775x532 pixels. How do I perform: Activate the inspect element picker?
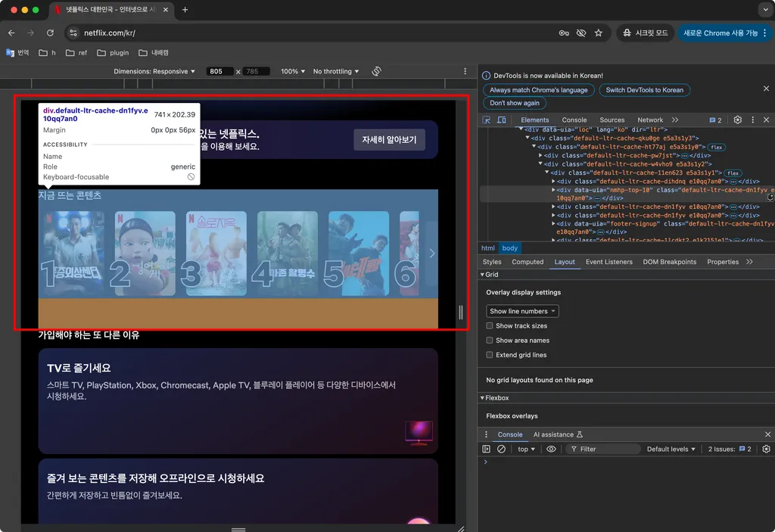pyautogui.click(x=487, y=120)
